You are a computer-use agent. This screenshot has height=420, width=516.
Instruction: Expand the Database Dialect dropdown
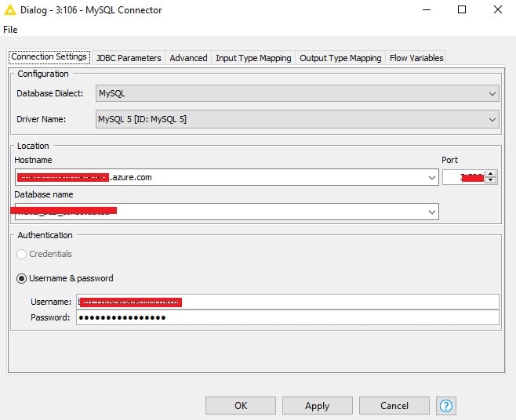(492, 94)
